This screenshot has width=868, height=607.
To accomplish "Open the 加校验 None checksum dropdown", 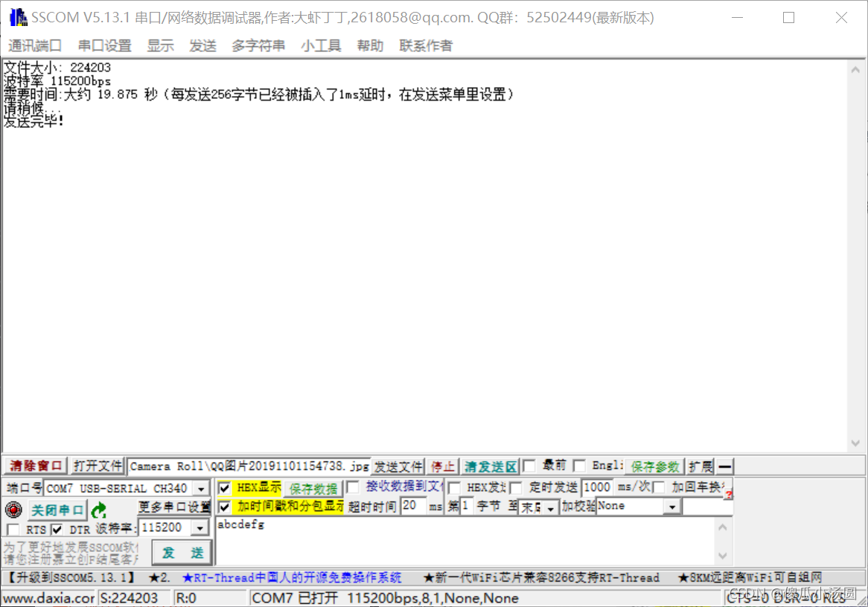I will click(672, 507).
